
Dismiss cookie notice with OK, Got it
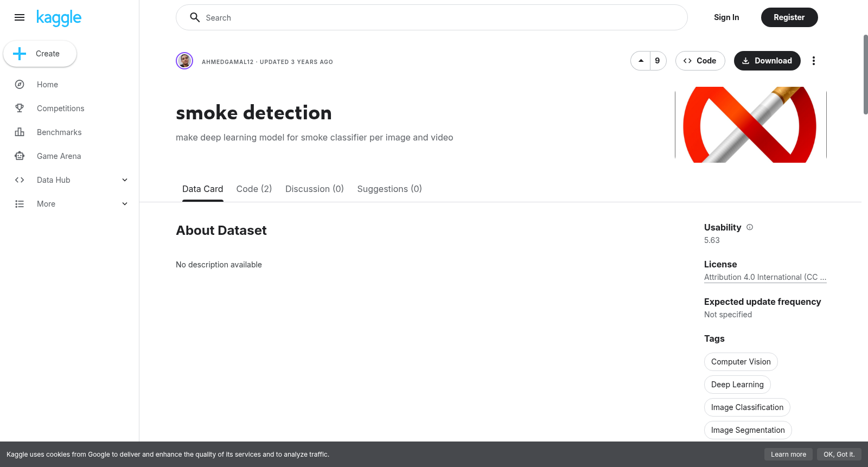coord(839,455)
